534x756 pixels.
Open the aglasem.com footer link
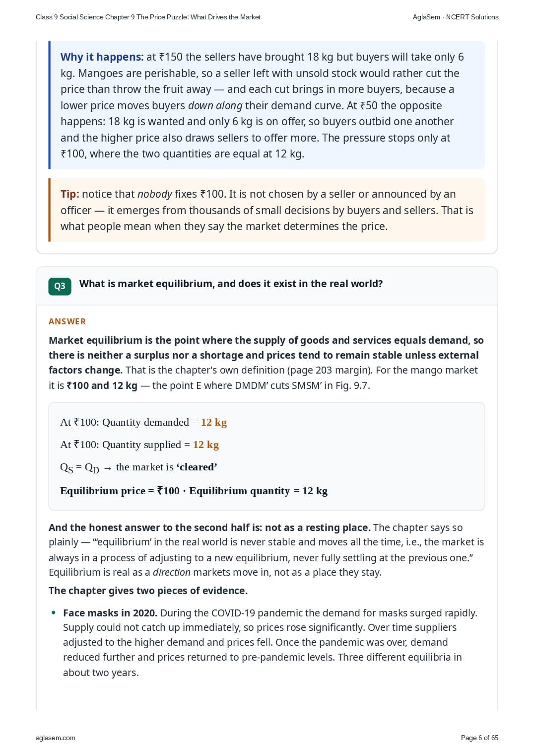(56, 738)
